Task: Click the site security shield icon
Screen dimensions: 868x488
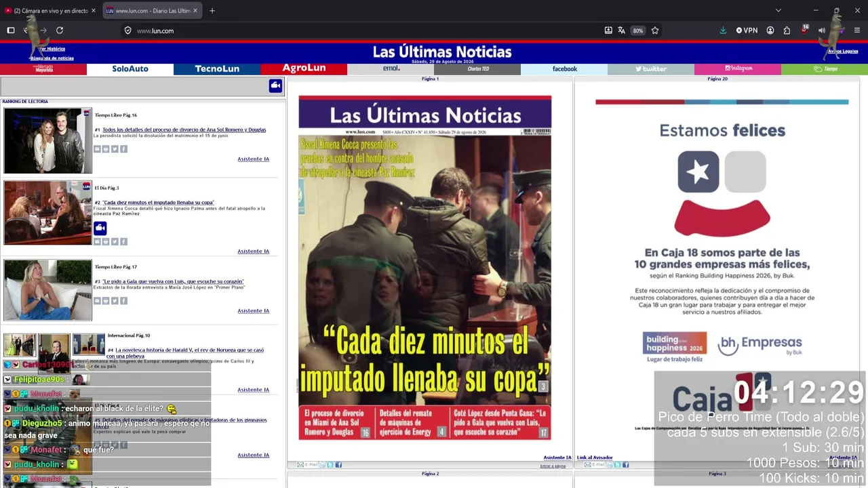Action: (x=127, y=30)
